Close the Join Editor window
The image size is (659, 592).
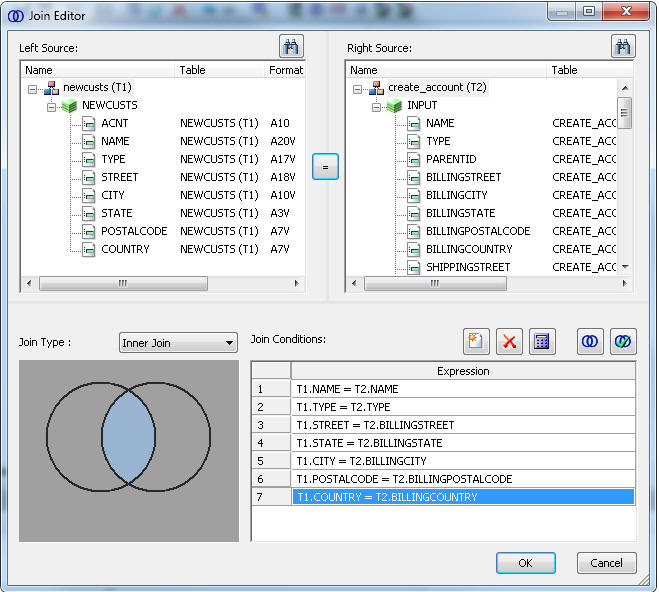click(626, 11)
